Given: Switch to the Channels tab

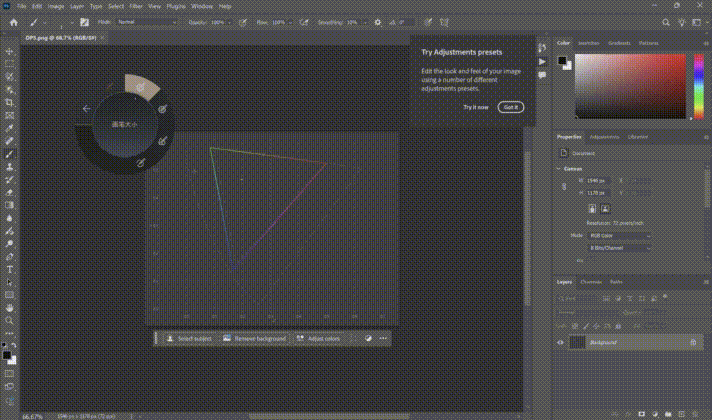Looking at the screenshot, I should [591, 282].
